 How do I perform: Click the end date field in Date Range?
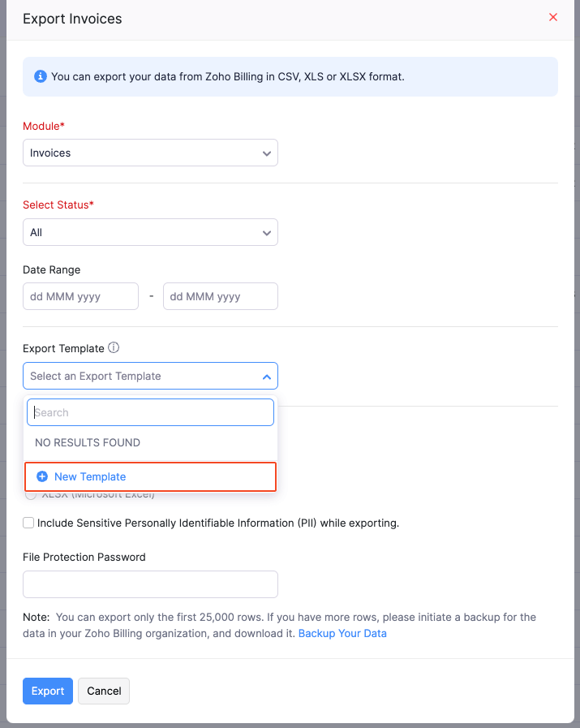point(220,296)
